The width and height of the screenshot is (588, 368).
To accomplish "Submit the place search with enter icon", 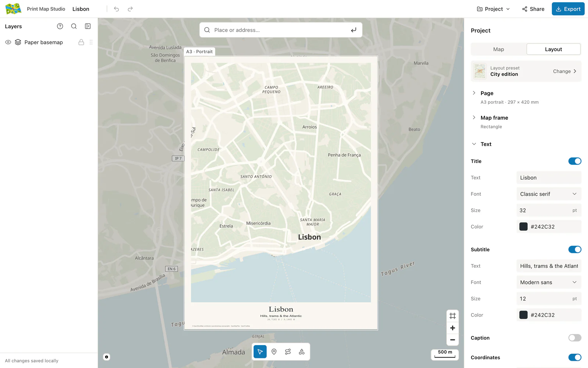I will click(354, 30).
